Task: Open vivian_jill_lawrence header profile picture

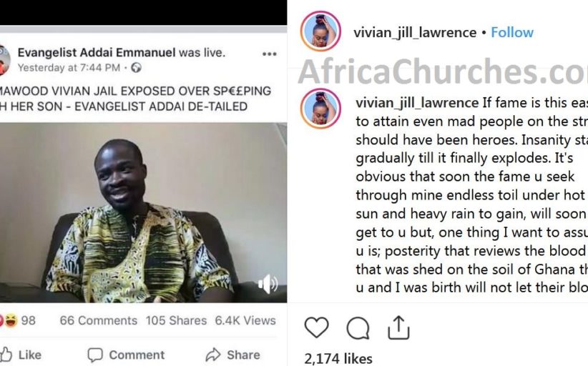Action: 320,31
